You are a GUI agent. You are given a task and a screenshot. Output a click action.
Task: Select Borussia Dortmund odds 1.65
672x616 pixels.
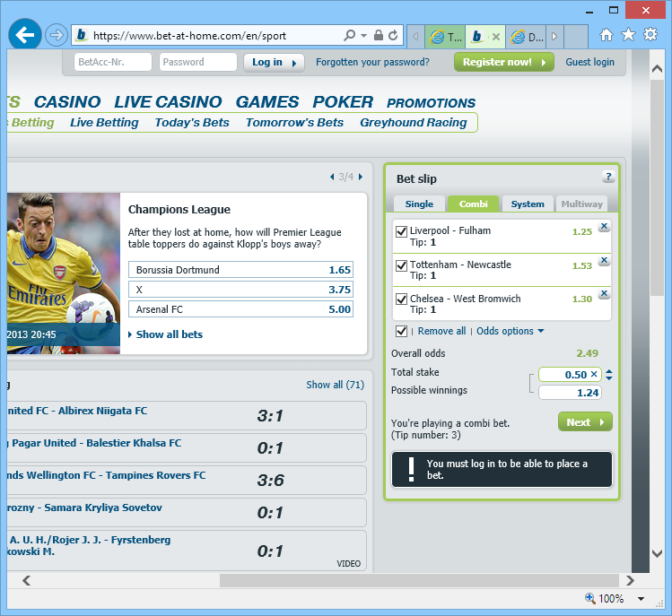240,270
